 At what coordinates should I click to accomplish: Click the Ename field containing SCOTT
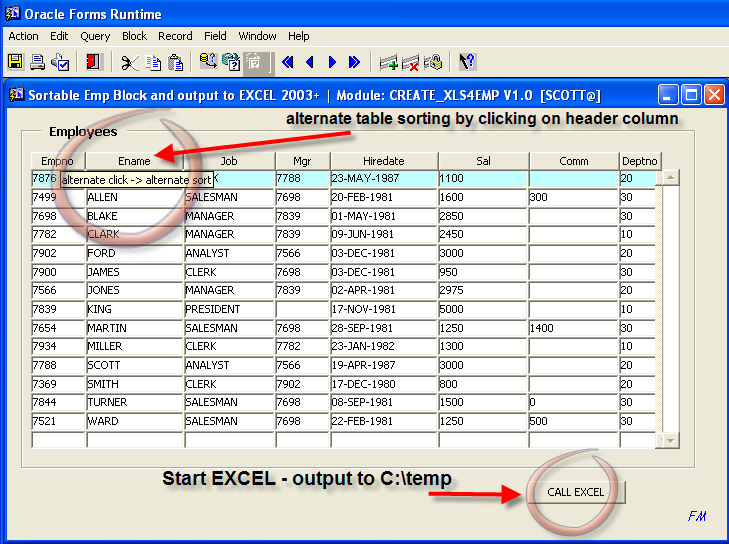134,365
